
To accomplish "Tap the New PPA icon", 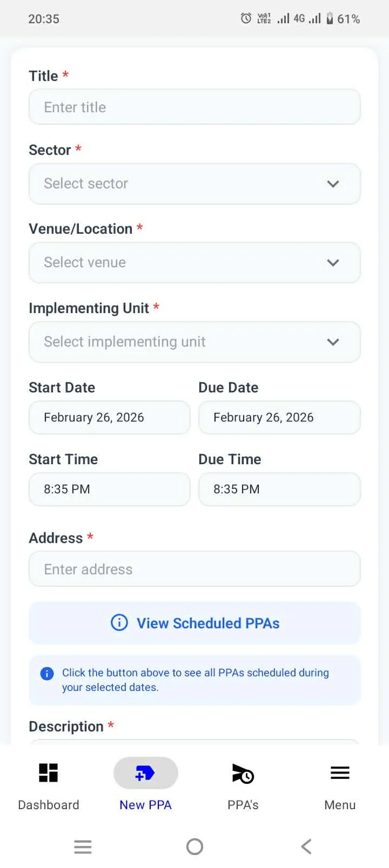I will point(145,772).
